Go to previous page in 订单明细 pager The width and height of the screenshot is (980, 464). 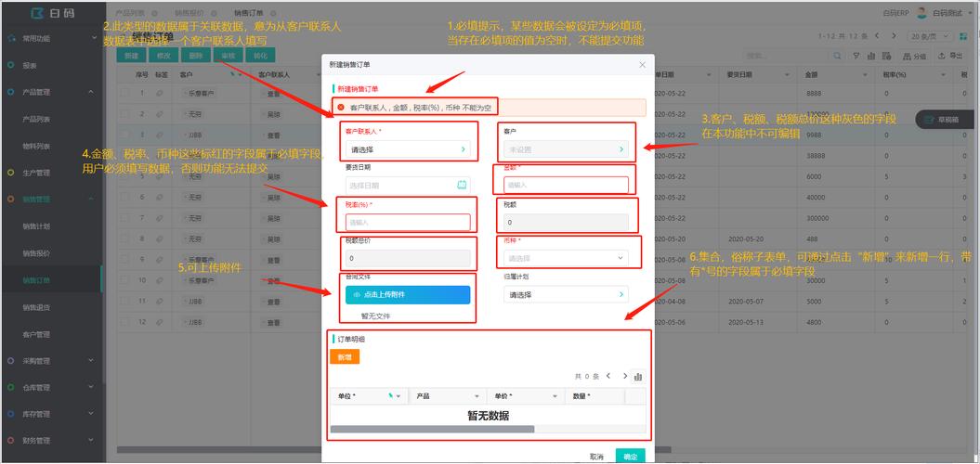608,377
